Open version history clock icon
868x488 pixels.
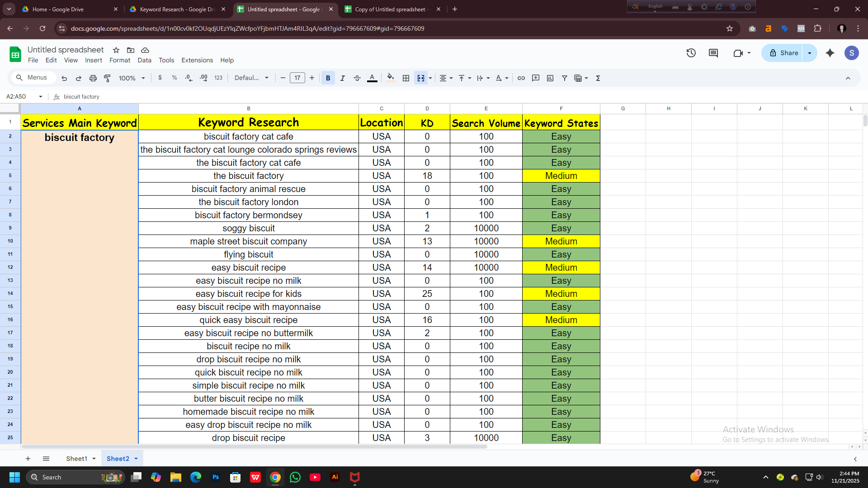pyautogui.click(x=691, y=53)
